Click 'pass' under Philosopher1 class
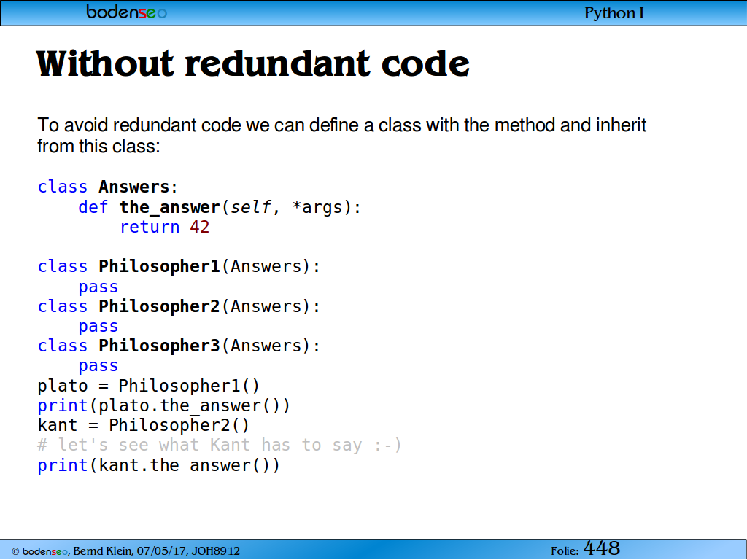This screenshot has height=560, width=747. [98, 287]
